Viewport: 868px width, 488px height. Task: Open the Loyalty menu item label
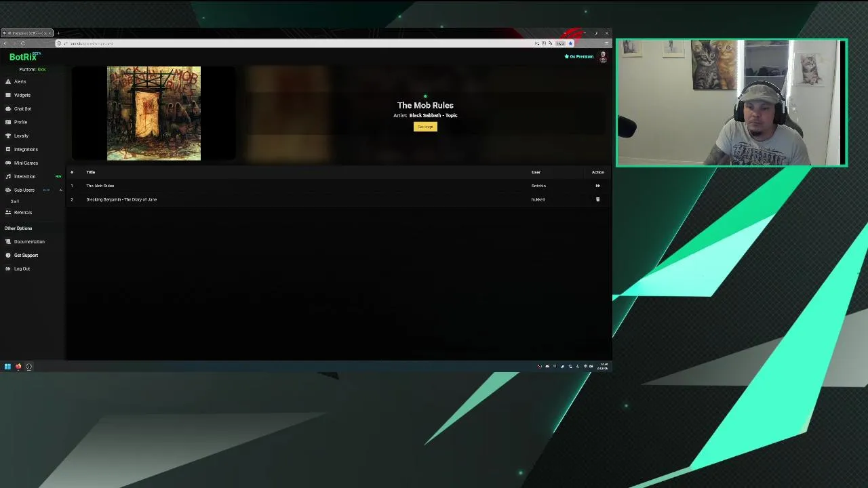click(21, 136)
